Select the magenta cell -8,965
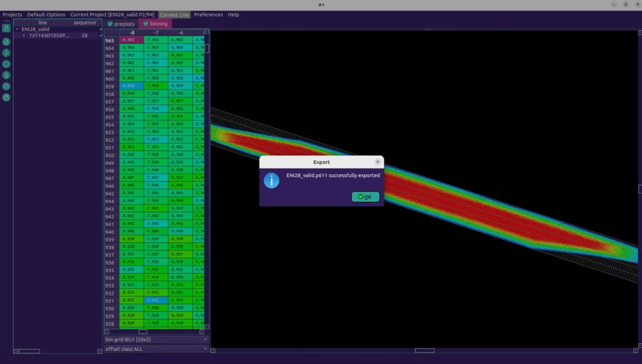642x364 pixels. [x=132, y=39]
